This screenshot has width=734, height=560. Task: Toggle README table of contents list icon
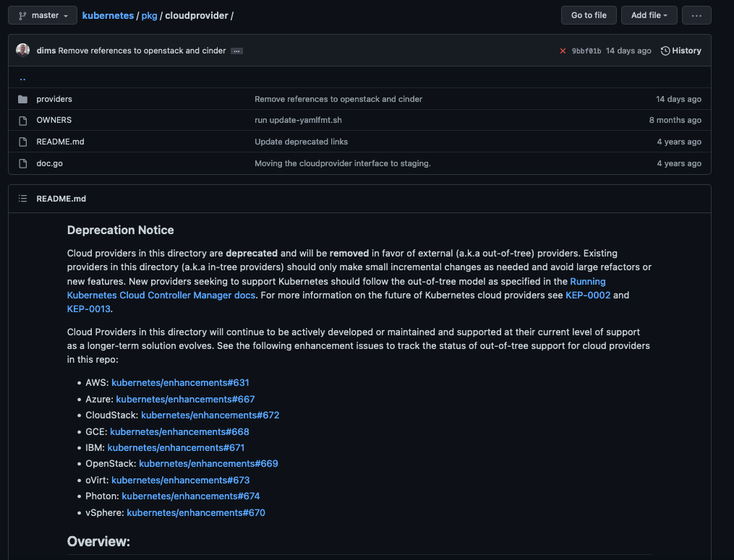click(x=22, y=199)
